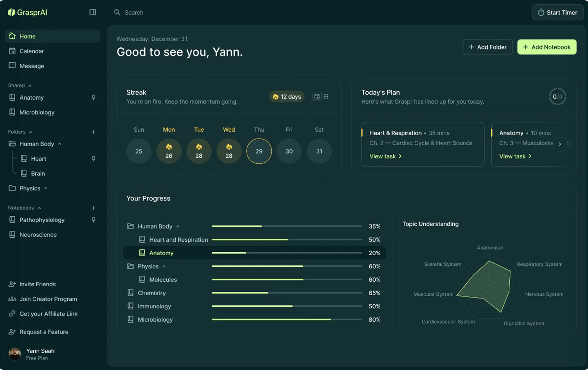Viewport: 588px width, 370px height.
Task: Click Add Folder button
Action: point(488,47)
